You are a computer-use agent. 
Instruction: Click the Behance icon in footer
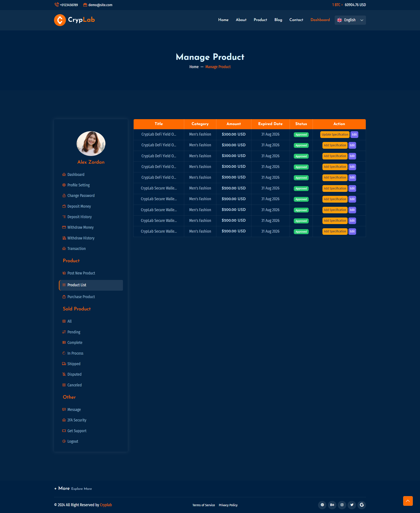point(332,505)
